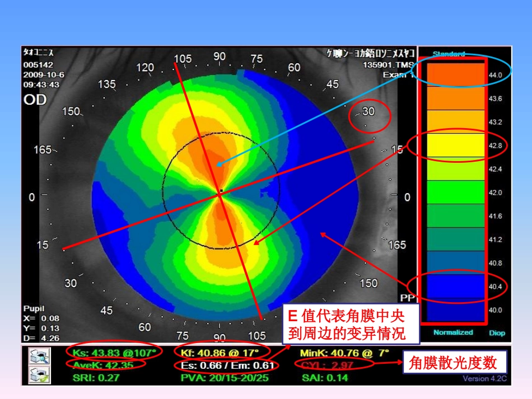Select the yellow 42.8 diopter color band

pyautogui.click(x=455, y=145)
